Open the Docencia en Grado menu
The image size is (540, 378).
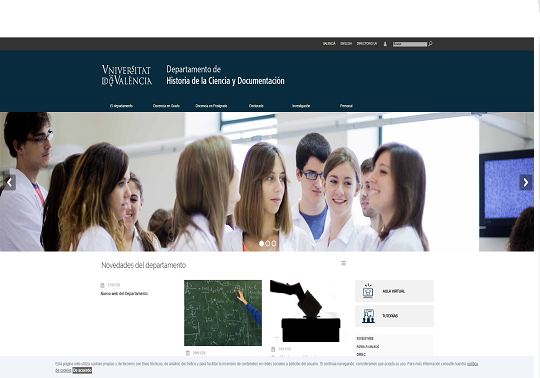coord(166,106)
